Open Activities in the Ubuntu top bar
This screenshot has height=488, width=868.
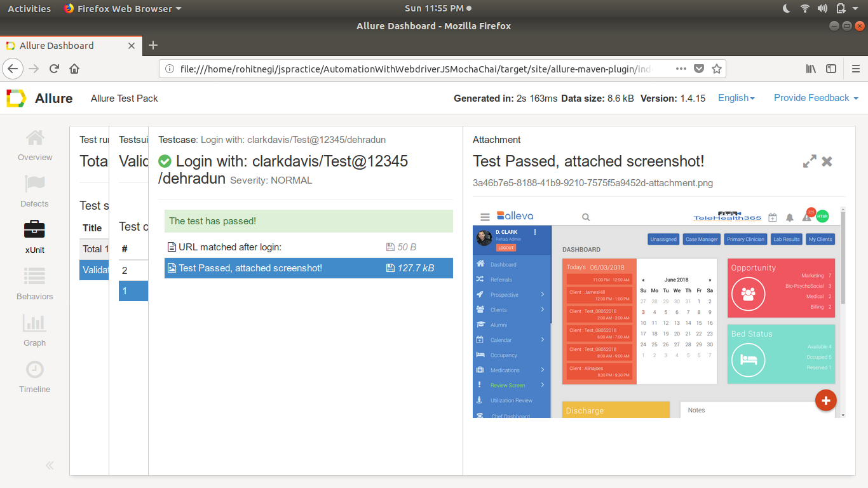click(x=31, y=8)
